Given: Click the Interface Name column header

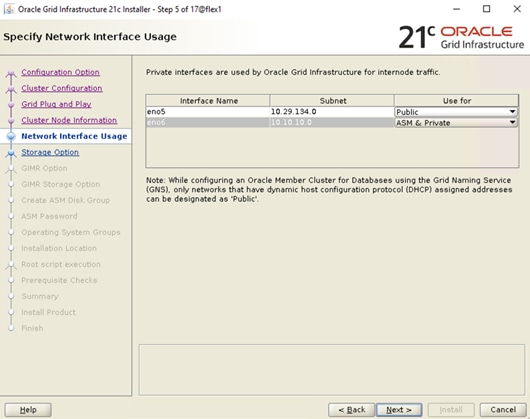Looking at the screenshot, I should click(208, 101).
